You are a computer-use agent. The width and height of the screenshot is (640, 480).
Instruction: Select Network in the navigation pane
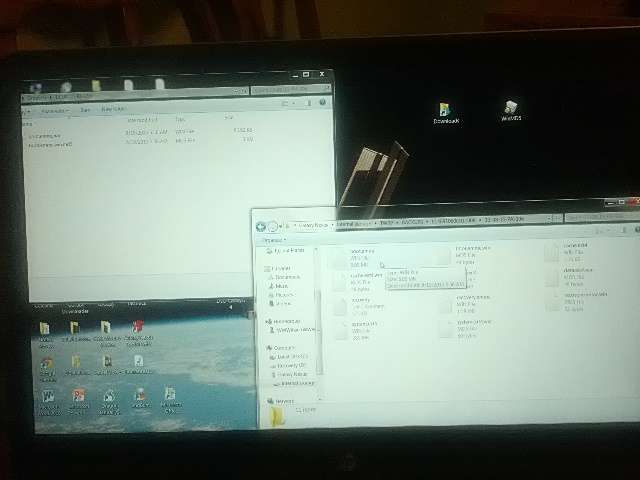[x=282, y=399]
